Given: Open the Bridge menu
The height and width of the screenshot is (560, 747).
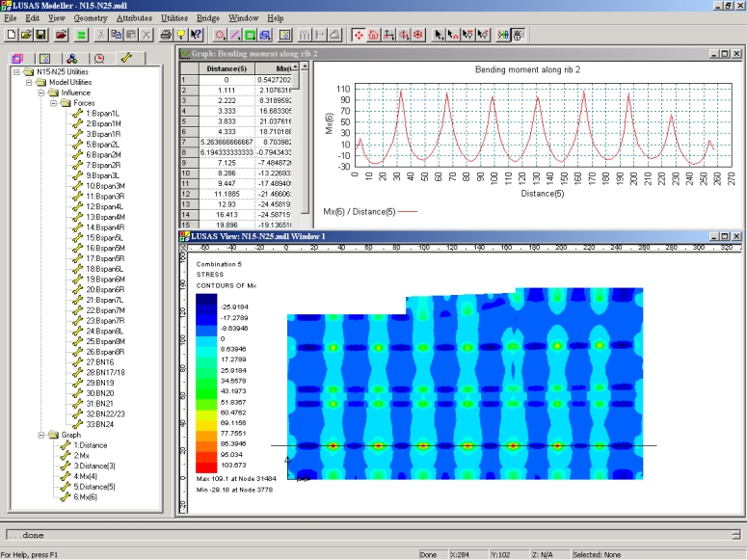Looking at the screenshot, I should [x=208, y=18].
